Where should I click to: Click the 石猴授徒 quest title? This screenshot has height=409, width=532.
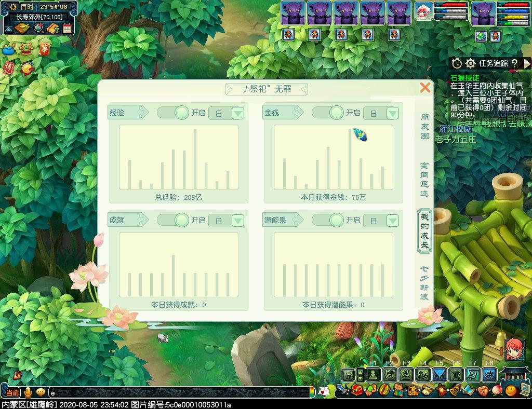465,78
